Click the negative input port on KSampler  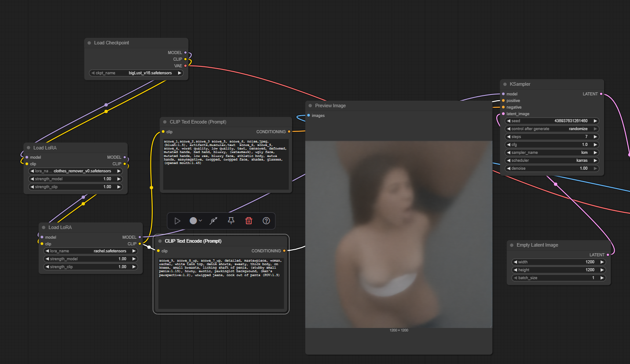pos(503,107)
